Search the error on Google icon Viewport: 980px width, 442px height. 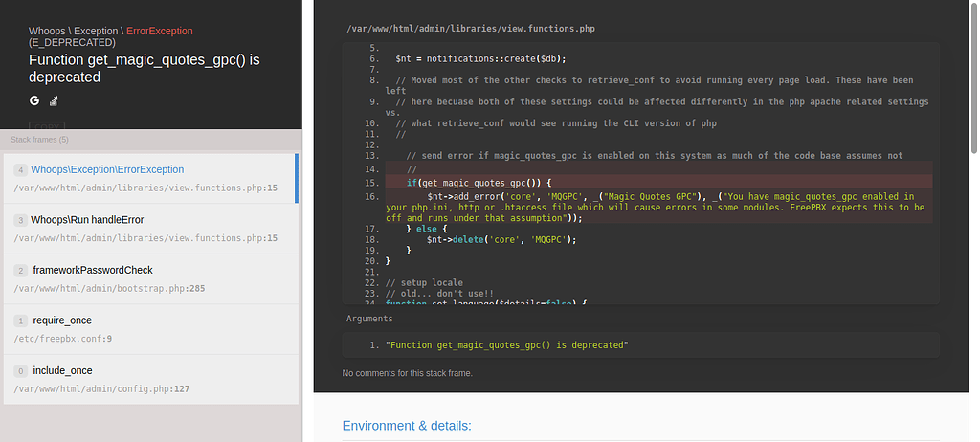[x=33, y=100]
